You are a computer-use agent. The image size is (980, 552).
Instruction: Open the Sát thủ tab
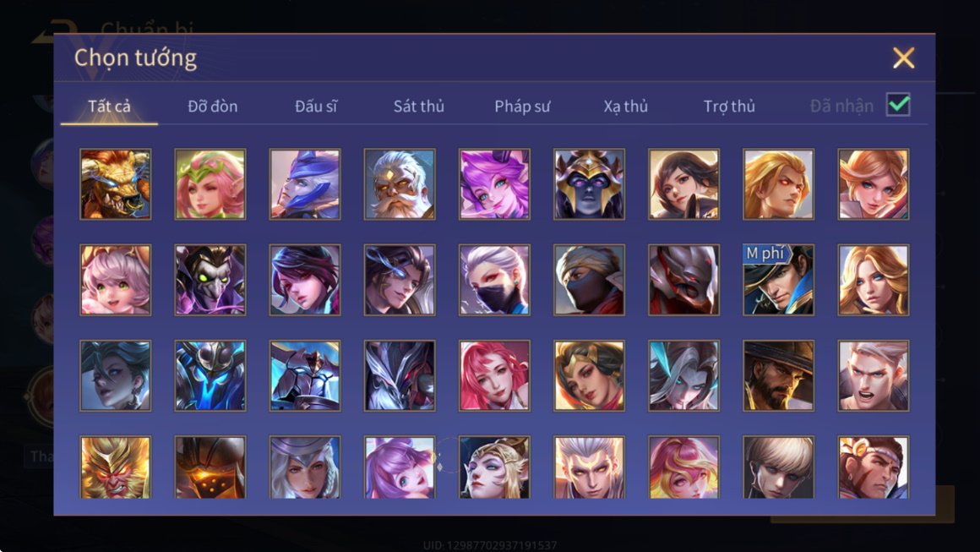(419, 107)
